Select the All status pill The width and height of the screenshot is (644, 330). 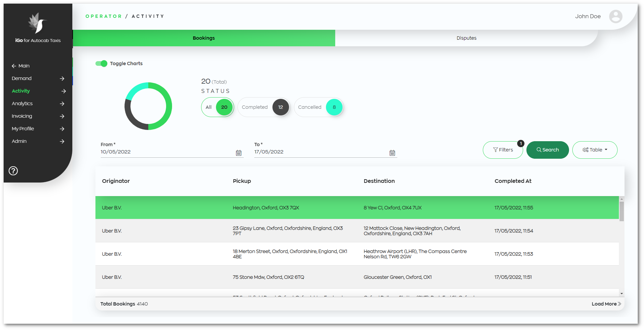(217, 107)
